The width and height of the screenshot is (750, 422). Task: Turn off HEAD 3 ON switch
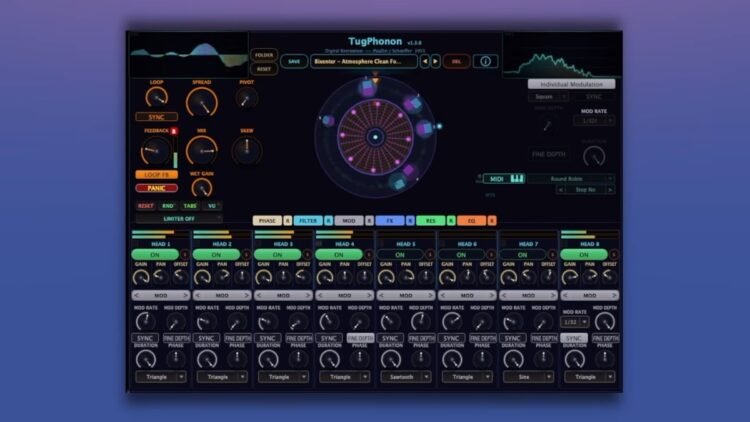pyautogui.click(x=277, y=255)
